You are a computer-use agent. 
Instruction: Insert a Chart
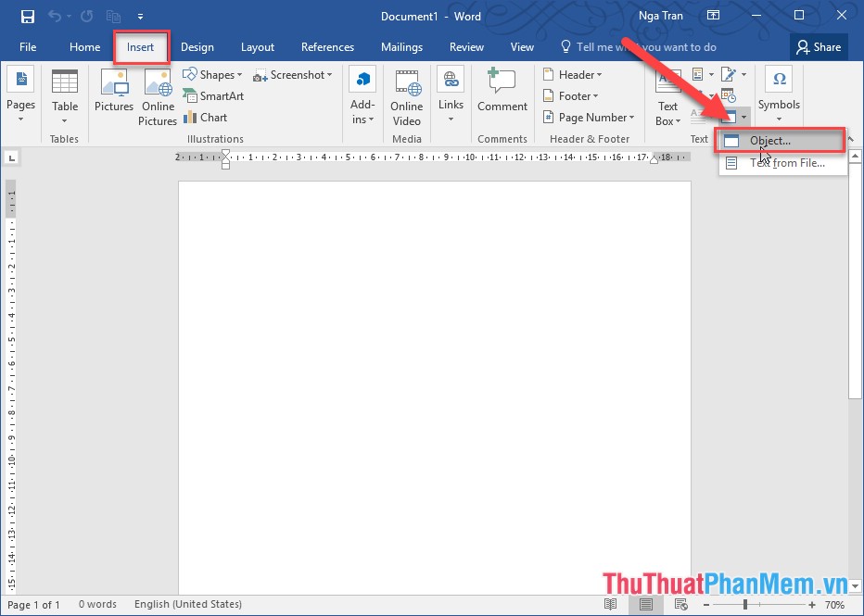[205, 118]
